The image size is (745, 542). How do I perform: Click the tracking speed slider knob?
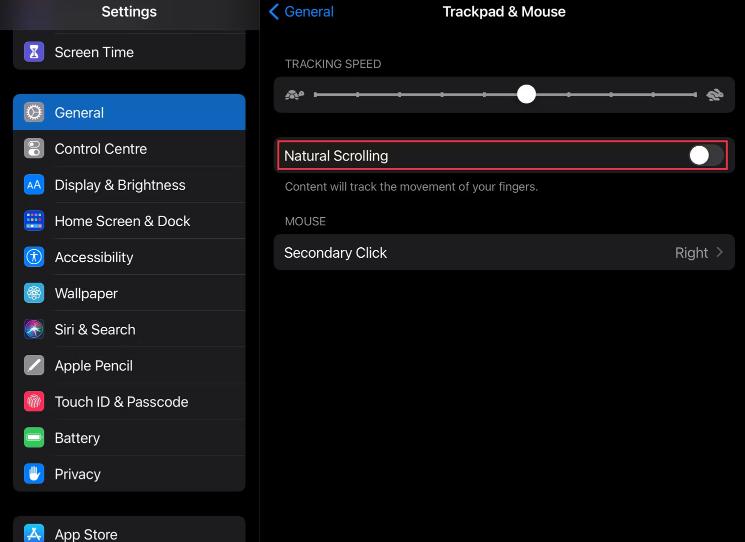point(526,94)
